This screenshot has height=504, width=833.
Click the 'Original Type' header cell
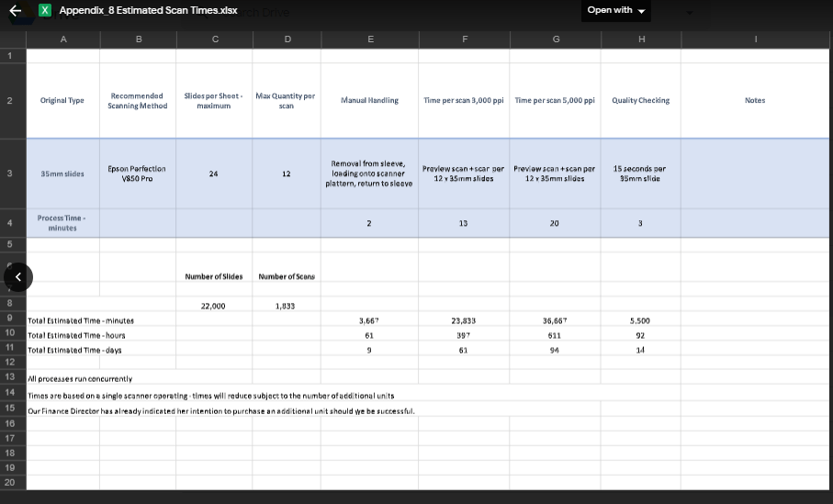[x=62, y=100]
